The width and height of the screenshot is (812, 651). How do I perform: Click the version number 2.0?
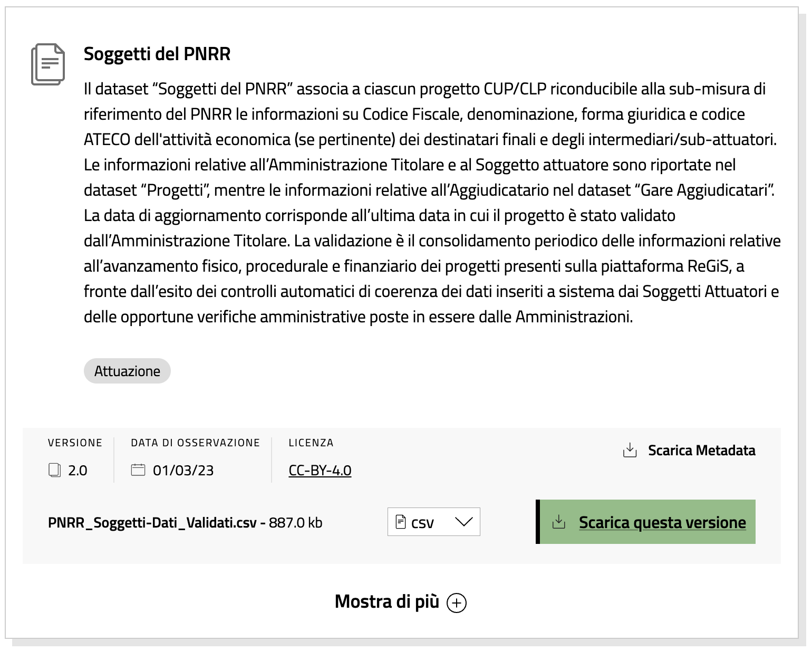[x=78, y=470]
